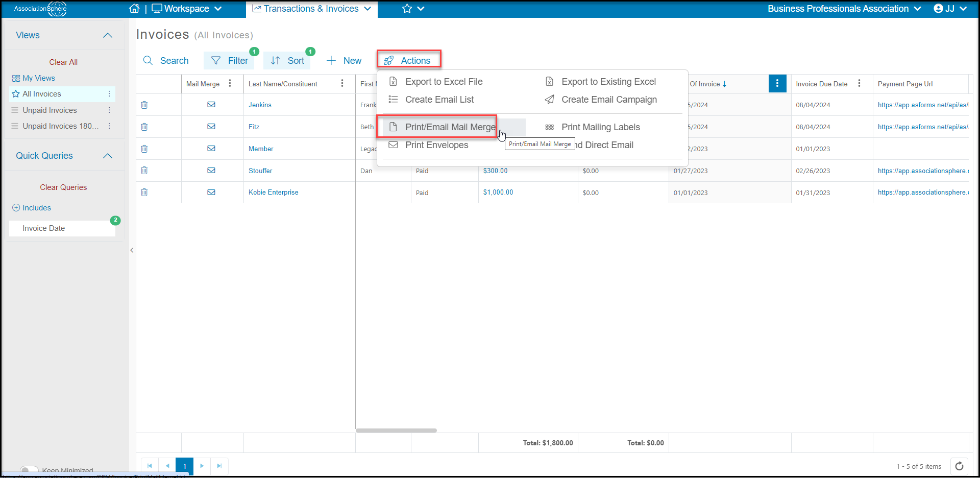Click the Actions button
Image resolution: width=980 pixels, height=478 pixels.
click(x=409, y=61)
